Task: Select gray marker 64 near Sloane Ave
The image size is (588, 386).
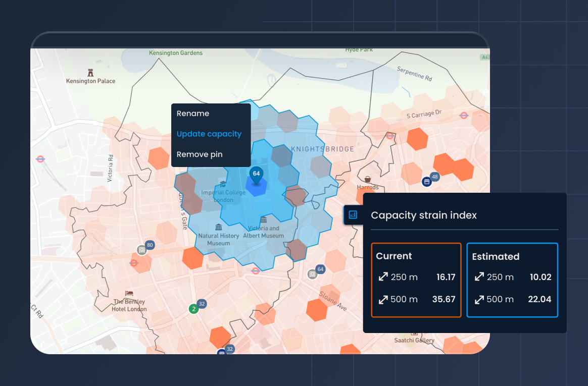Action: tap(320, 269)
